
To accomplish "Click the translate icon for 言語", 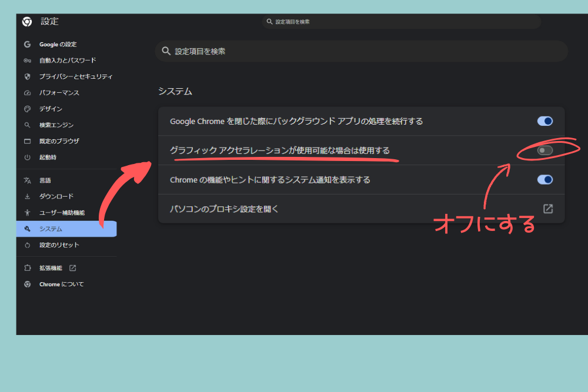I will pyautogui.click(x=27, y=180).
